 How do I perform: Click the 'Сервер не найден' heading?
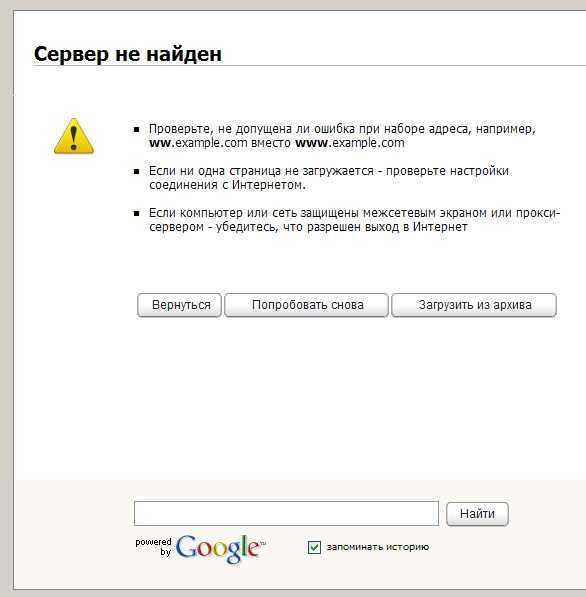click(128, 54)
